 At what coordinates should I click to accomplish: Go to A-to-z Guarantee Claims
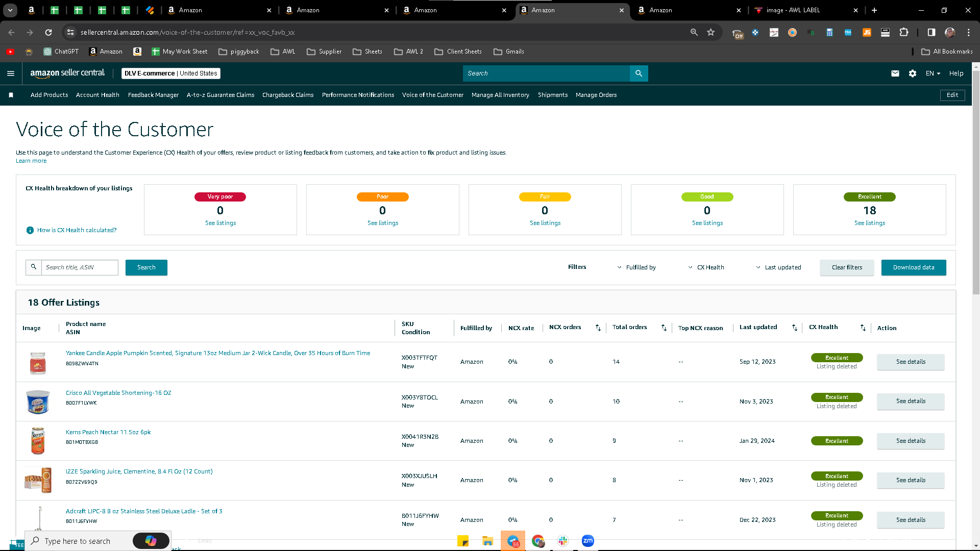[x=220, y=95]
